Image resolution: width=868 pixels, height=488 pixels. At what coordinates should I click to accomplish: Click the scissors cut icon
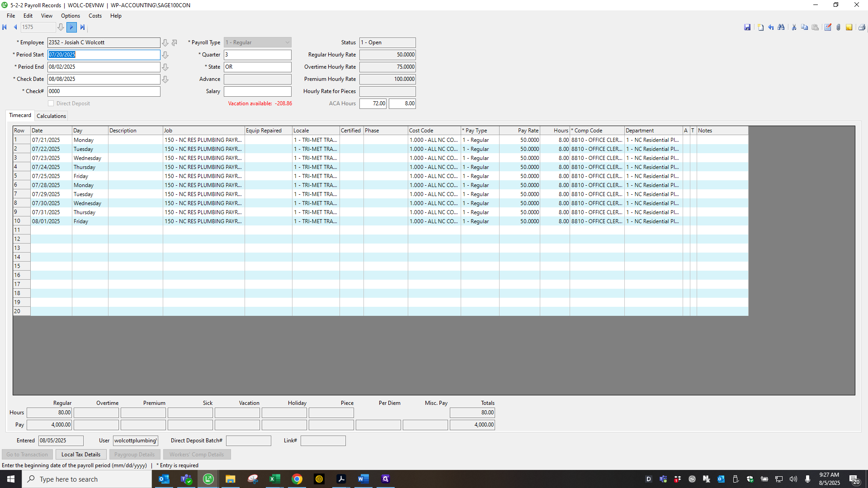pos(794,28)
